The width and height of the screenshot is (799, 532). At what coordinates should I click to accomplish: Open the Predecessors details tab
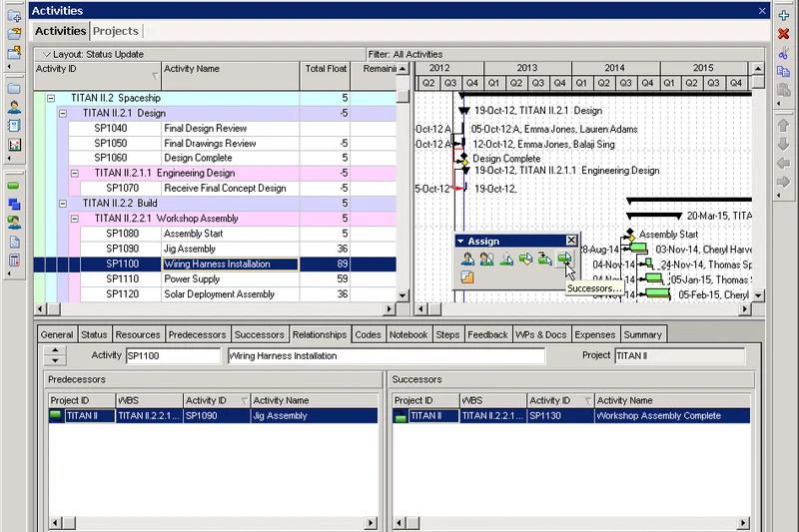click(197, 334)
